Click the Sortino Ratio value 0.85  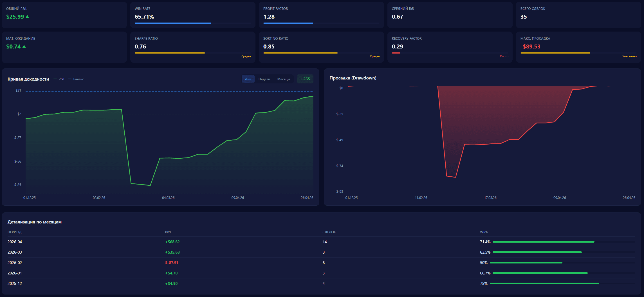269,46
